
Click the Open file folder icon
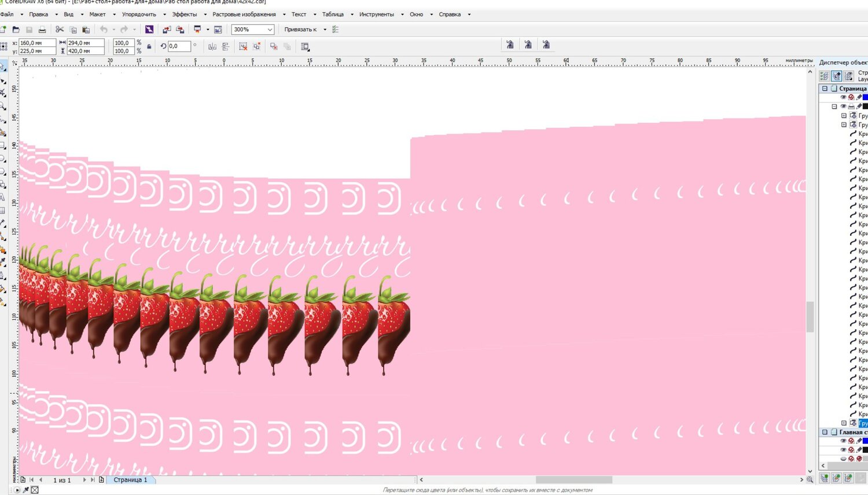(x=16, y=29)
